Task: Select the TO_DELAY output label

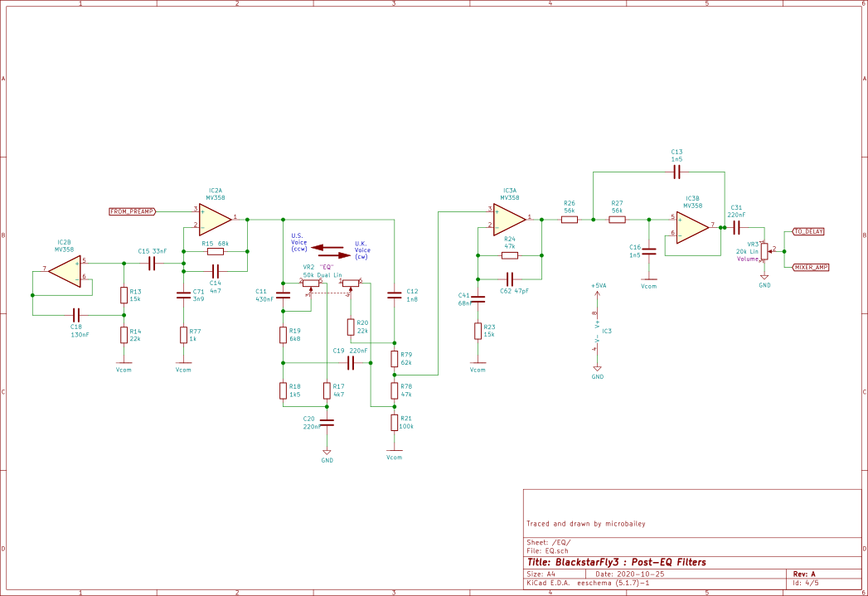Action: pyautogui.click(x=807, y=231)
